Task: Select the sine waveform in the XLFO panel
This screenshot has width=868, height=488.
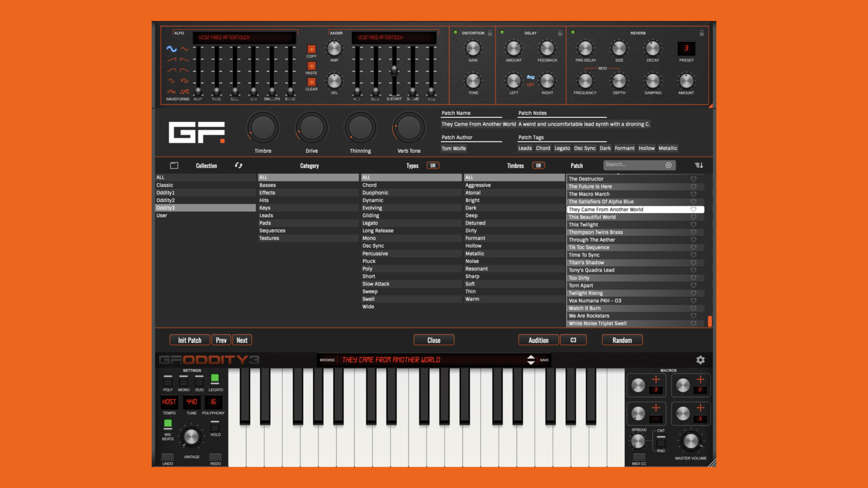Action: point(172,50)
